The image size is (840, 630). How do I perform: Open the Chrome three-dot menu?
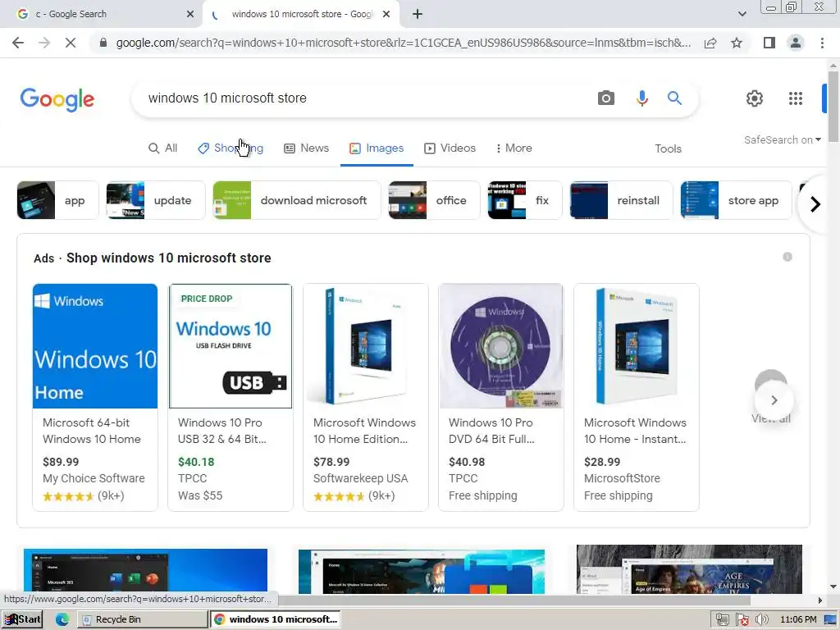pos(822,43)
